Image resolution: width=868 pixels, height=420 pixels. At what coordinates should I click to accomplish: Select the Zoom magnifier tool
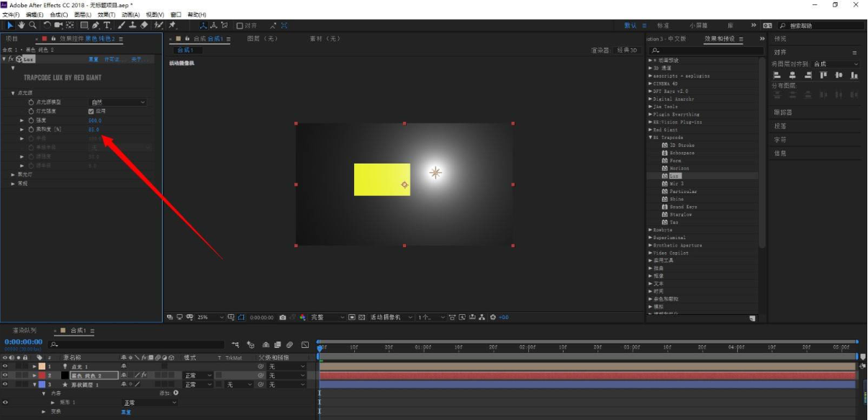click(x=32, y=25)
